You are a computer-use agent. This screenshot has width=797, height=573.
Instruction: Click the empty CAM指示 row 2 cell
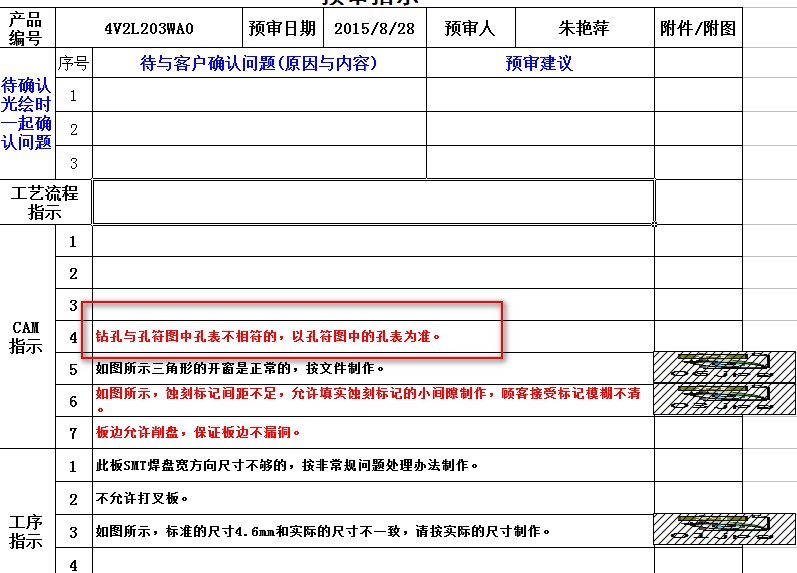(x=374, y=273)
